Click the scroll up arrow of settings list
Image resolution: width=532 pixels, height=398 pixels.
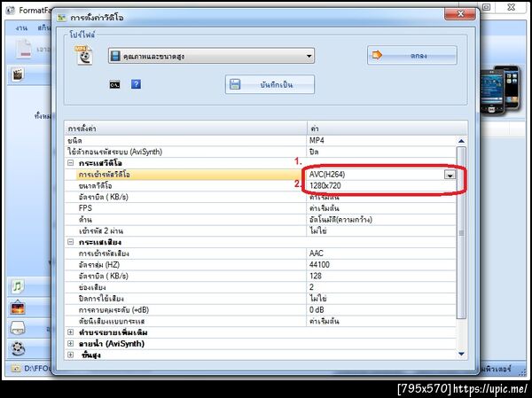coord(461,141)
